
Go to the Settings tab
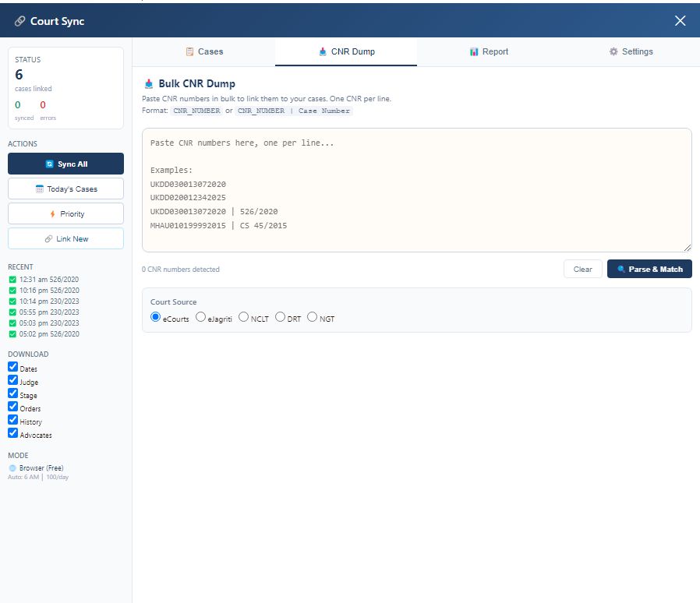click(631, 51)
